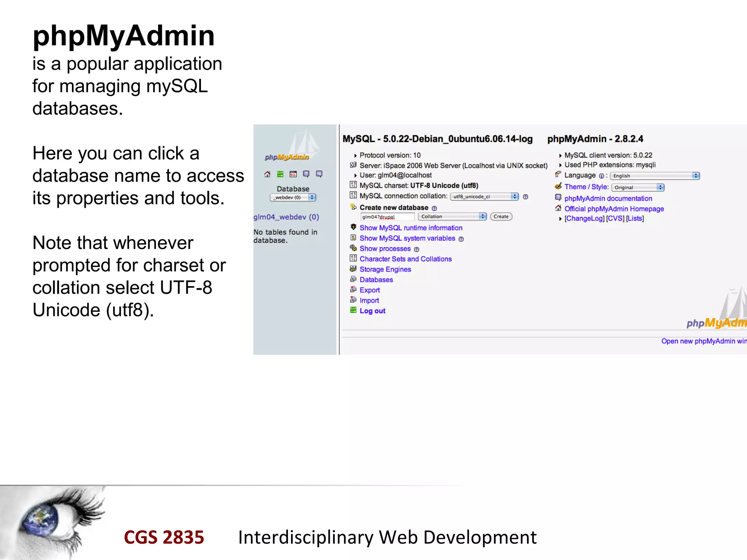Viewport: 747px width, 560px height.
Task: Click the Import icon
Action: [x=353, y=300]
